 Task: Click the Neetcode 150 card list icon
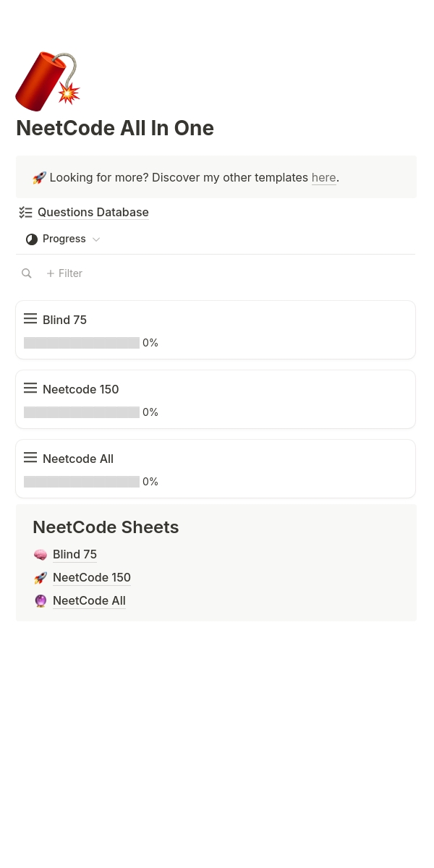30,388
